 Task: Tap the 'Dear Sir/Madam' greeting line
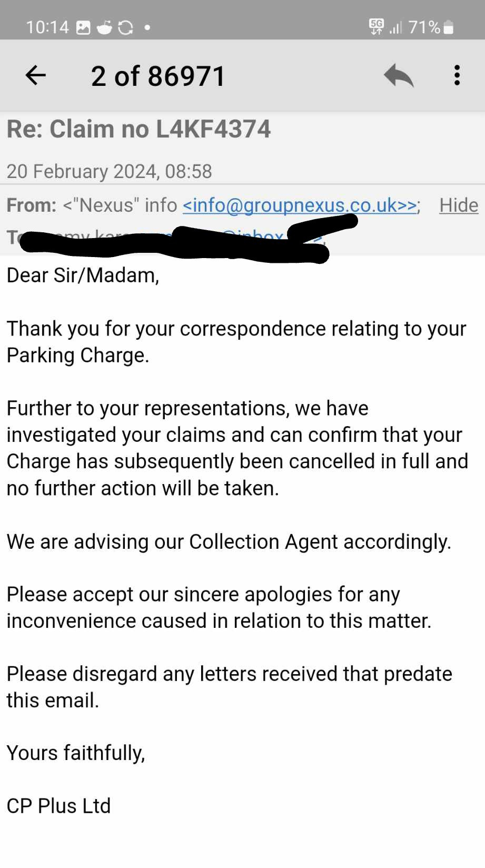click(83, 275)
